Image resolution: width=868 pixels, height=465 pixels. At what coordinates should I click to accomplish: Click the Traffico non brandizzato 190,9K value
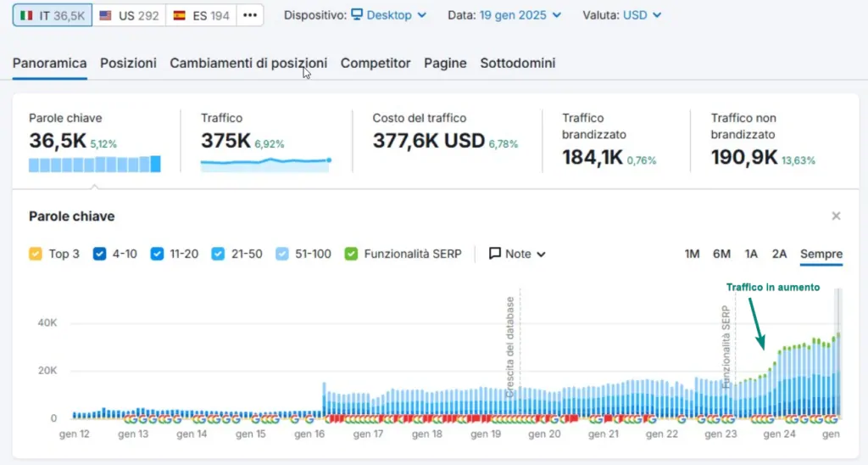coord(744,158)
